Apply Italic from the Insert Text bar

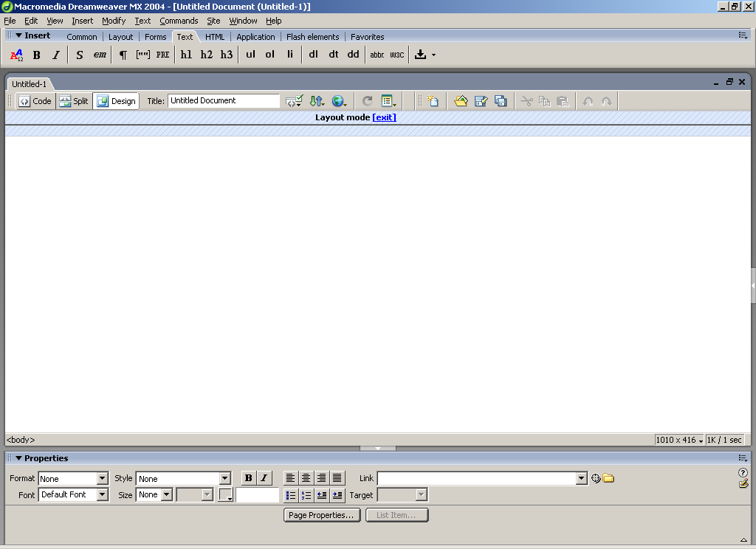coord(56,55)
